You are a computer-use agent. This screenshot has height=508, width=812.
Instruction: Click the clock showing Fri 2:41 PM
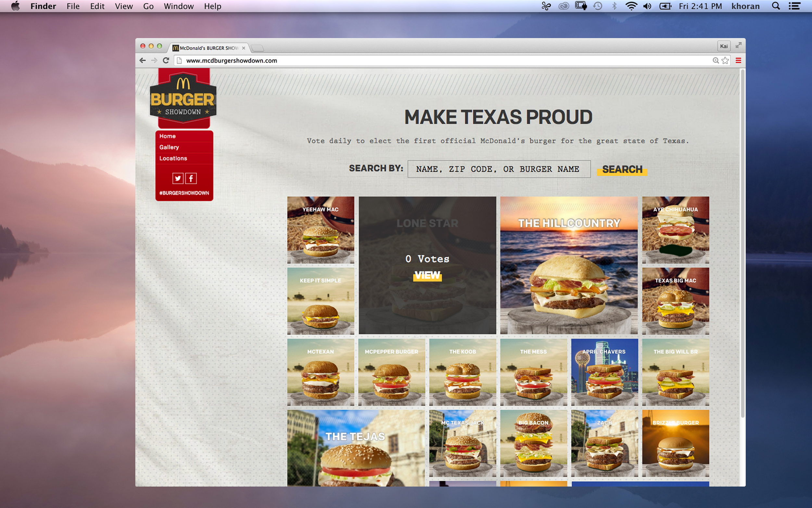click(x=700, y=6)
